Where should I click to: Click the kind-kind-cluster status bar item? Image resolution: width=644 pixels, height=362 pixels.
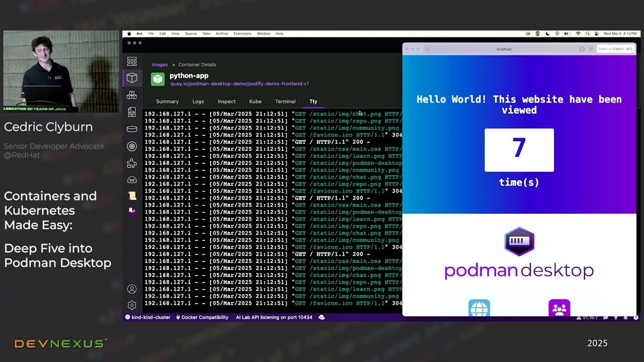click(x=148, y=317)
